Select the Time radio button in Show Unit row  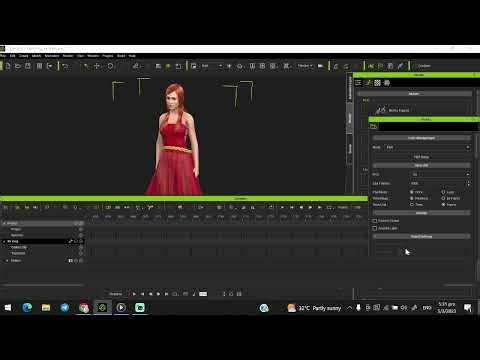412,204
